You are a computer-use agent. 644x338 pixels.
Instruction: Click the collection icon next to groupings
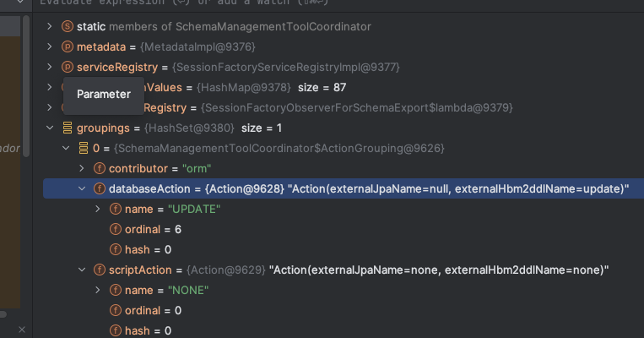[68, 128]
